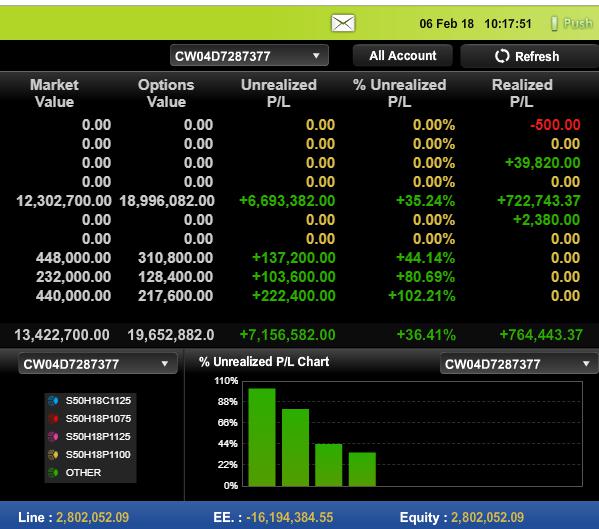
Task: Open the top CW04D7287377 account dropdown
Action: tap(249, 56)
